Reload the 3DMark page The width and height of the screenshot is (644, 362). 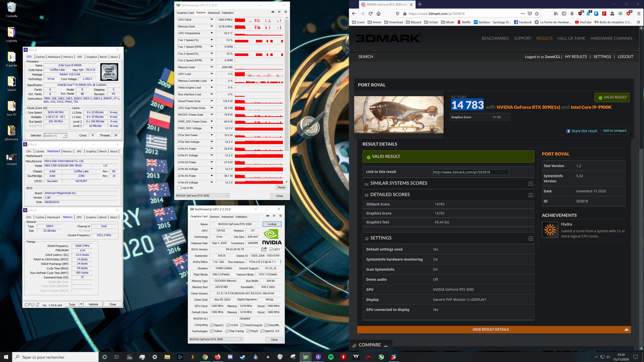pyautogui.click(x=370, y=13)
